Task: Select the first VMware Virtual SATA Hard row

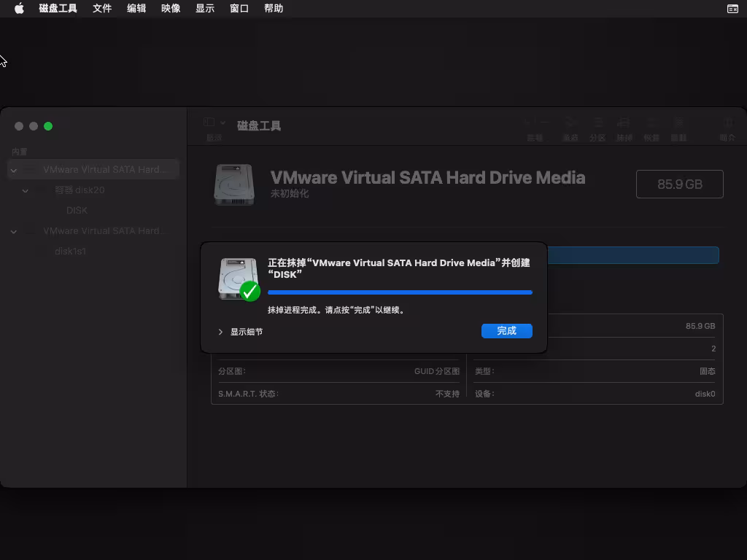Action: coord(93,169)
